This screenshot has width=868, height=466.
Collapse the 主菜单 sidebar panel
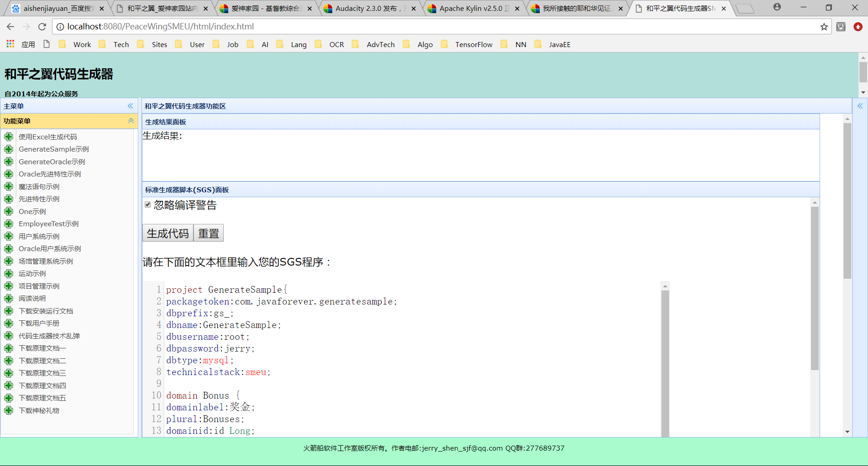(130, 106)
